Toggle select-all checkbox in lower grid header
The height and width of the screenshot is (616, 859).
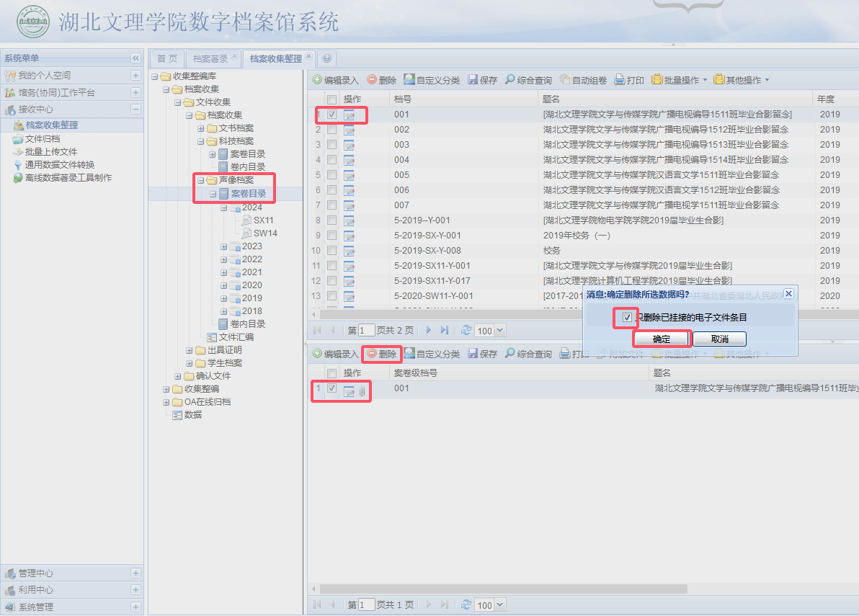pos(332,373)
